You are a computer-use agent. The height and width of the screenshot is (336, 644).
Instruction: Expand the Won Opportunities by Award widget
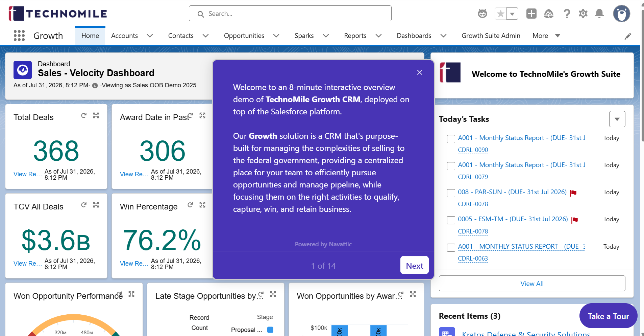(x=413, y=294)
